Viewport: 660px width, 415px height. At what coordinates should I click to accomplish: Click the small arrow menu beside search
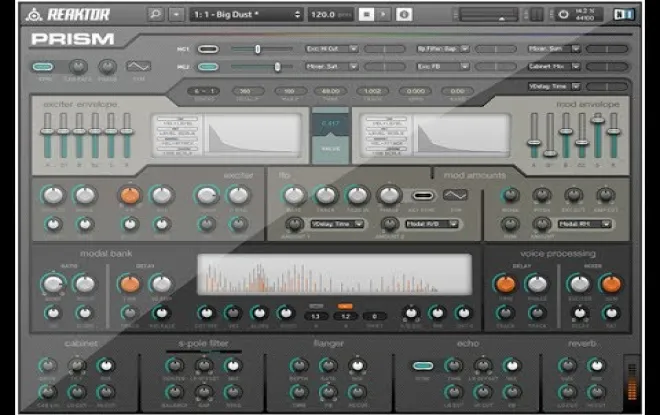[177, 14]
